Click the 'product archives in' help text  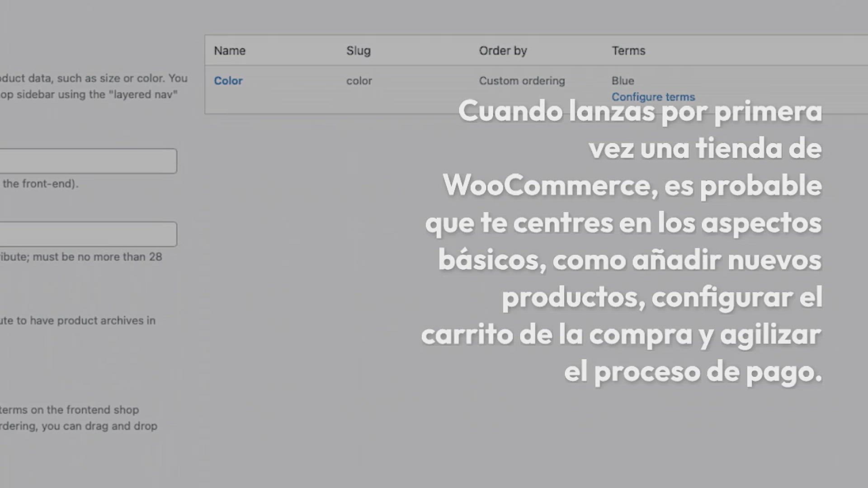click(x=106, y=320)
